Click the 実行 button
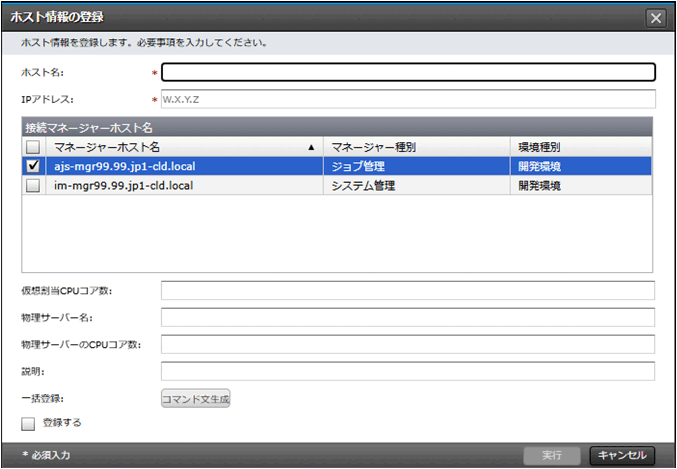Screen dimensions: 677x469 pyautogui.click(x=552, y=455)
